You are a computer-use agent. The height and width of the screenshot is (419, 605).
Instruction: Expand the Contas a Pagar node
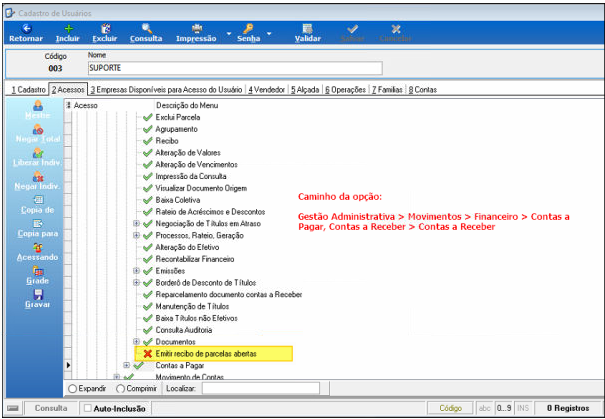(x=127, y=365)
